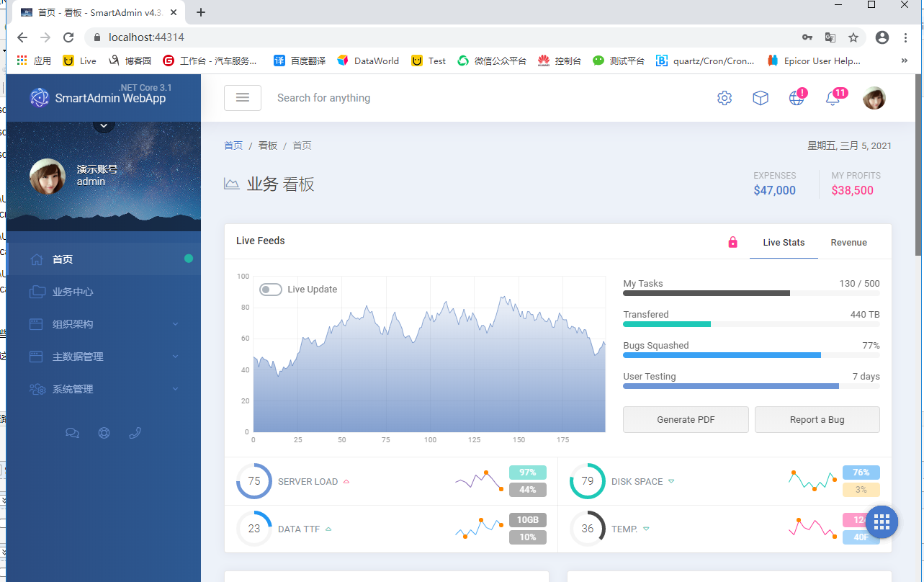Image resolution: width=924 pixels, height=582 pixels.
Task: Open the phone icon in sidebar footer
Action: point(135,433)
